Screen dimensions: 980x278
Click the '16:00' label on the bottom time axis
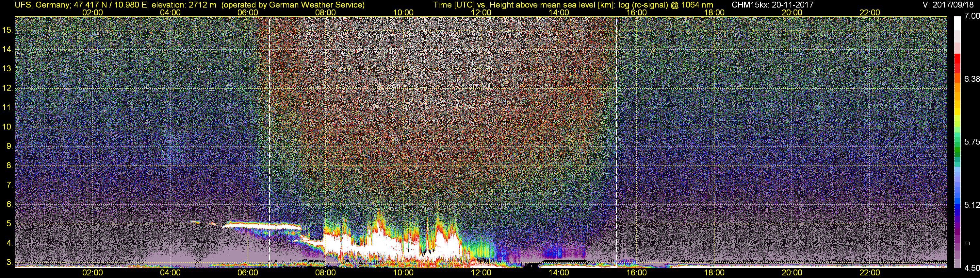pyautogui.click(x=636, y=273)
